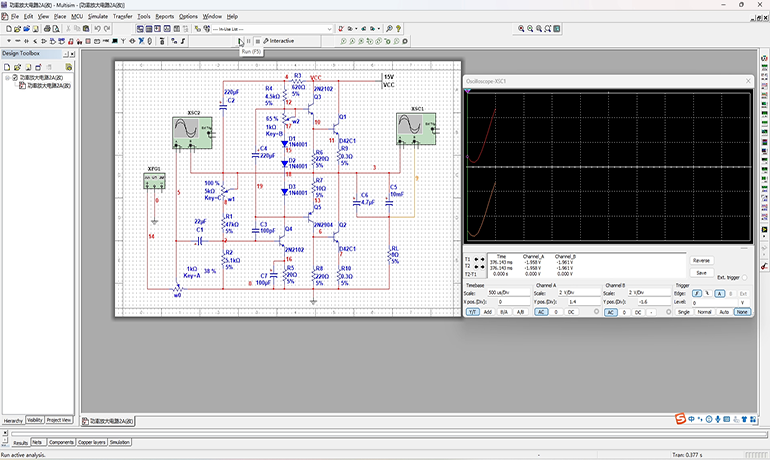This screenshot has width=770, height=460.
Task: Select Add timebase mode
Action: coord(488,312)
